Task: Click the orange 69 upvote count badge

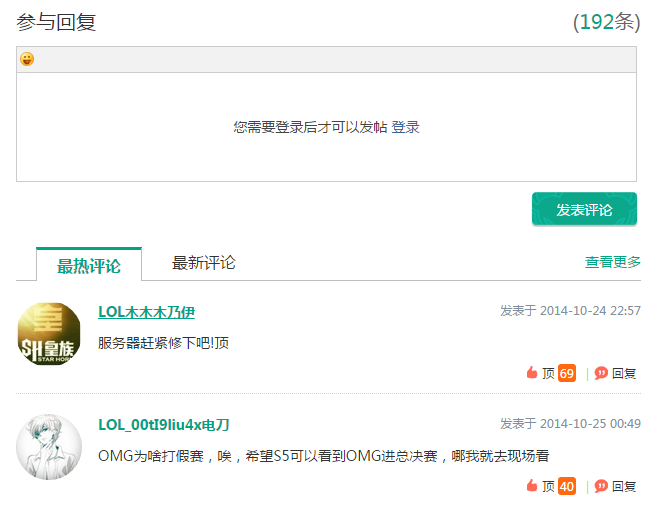Action: pyautogui.click(x=567, y=373)
